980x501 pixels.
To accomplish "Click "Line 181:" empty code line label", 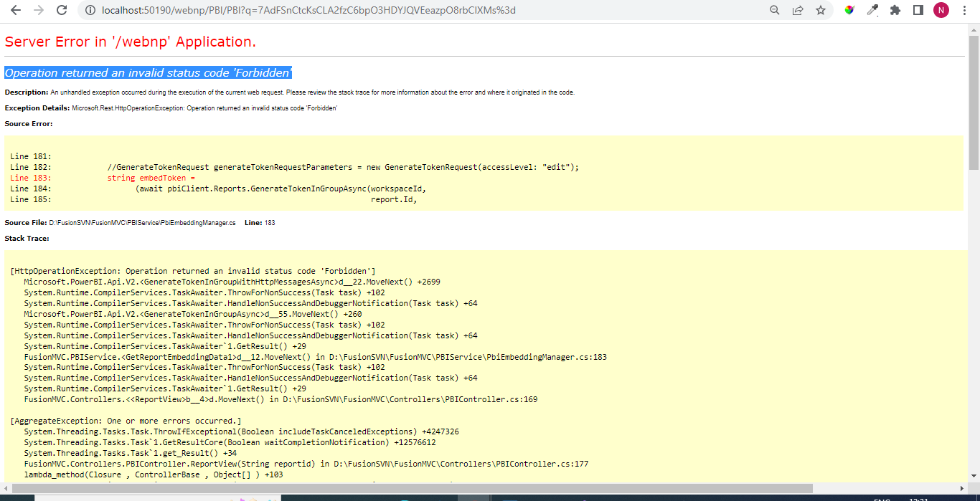I will [30, 156].
